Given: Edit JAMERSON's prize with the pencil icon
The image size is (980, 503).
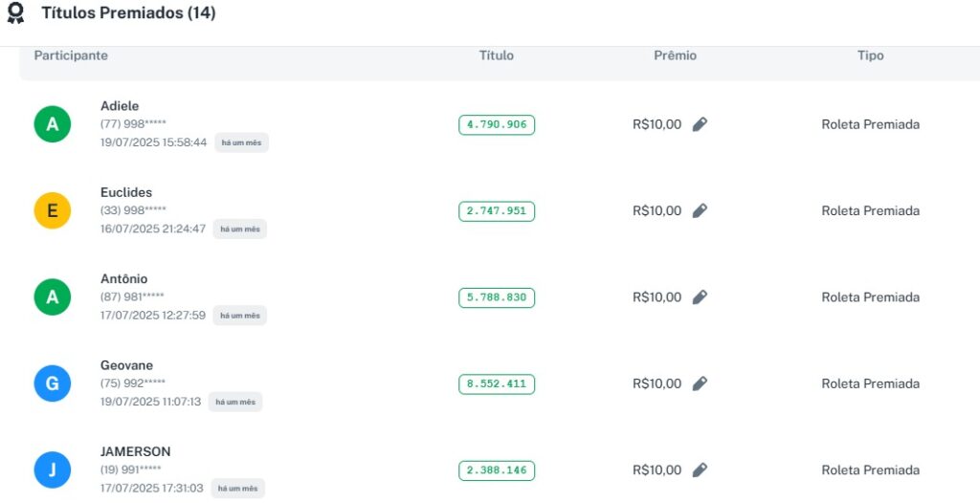Looking at the screenshot, I should pyautogui.click(x=700, y=470).
